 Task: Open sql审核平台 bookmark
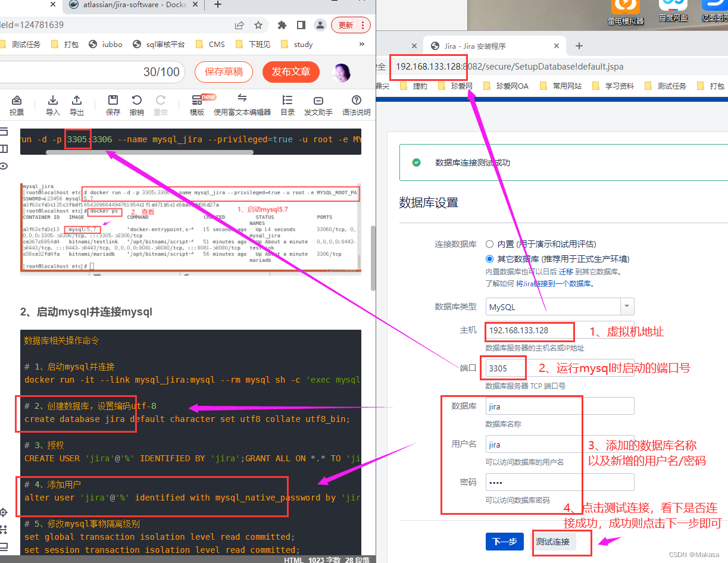point(158,44)
